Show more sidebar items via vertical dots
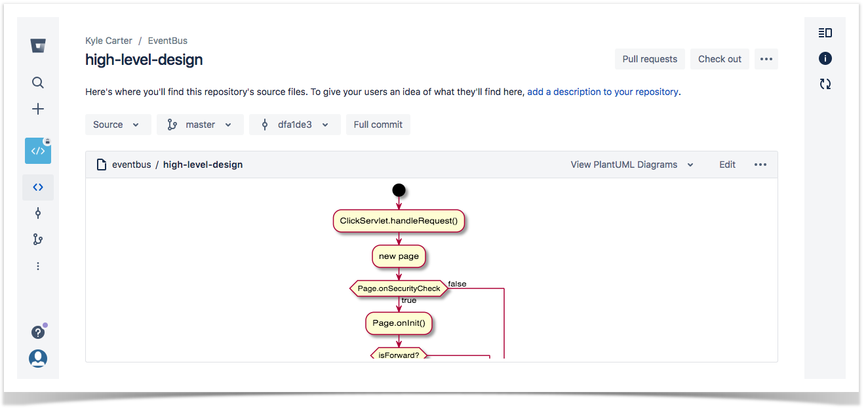 (x=38, y=266)
